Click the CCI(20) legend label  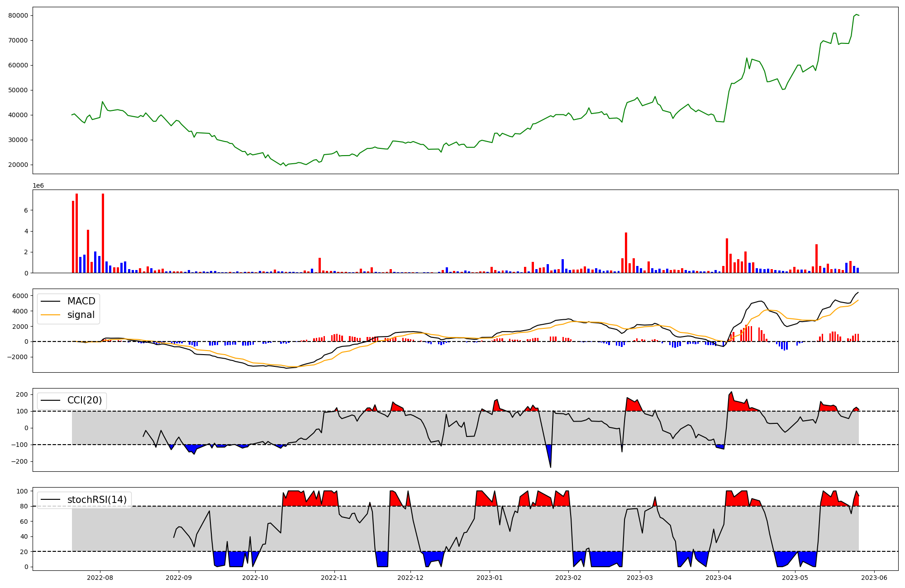pyautogui.click(x=85, y=400)
